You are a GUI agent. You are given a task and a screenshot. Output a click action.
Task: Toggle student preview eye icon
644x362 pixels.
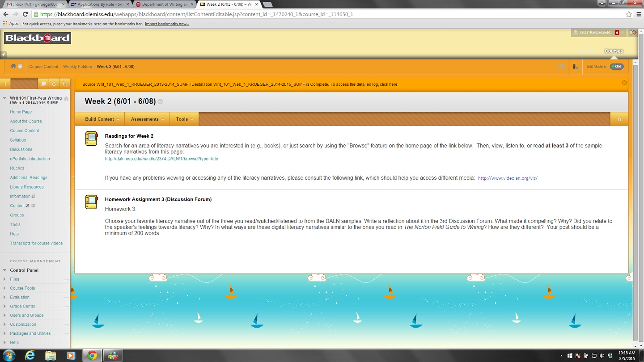click(562, 67)
